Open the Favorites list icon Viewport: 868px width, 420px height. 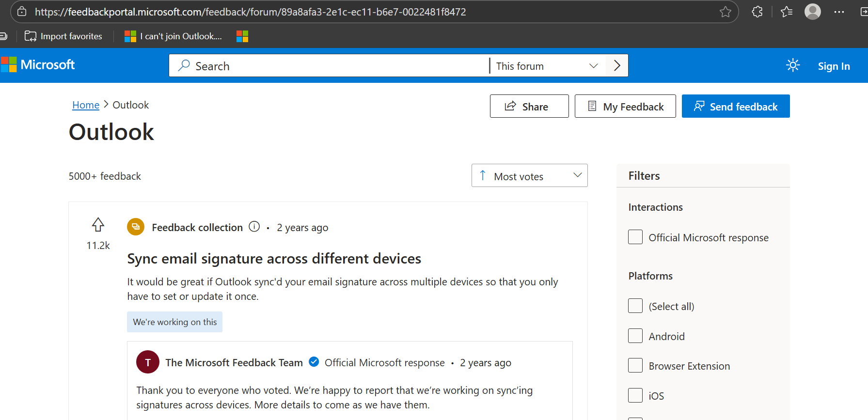click(x=787, y=12)
